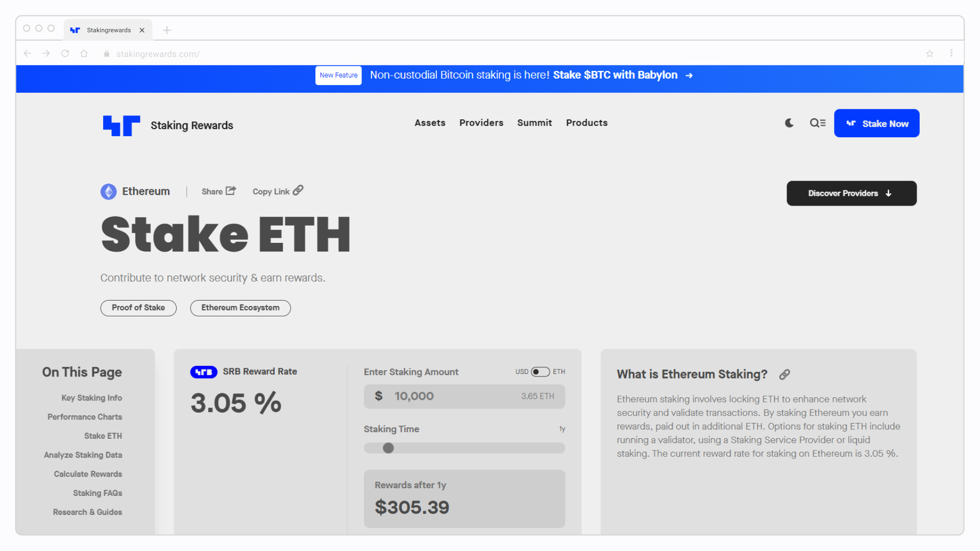Click the SRB Reward Rate logo icon

click(202, 371)
